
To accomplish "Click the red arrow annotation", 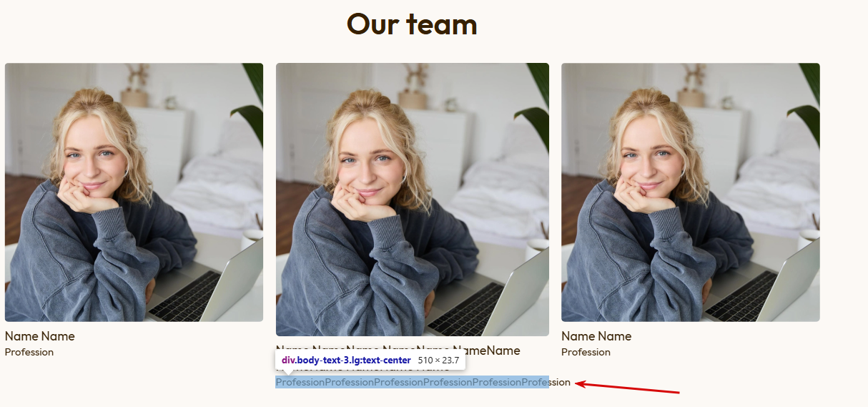I will click(x=628, y=388).
